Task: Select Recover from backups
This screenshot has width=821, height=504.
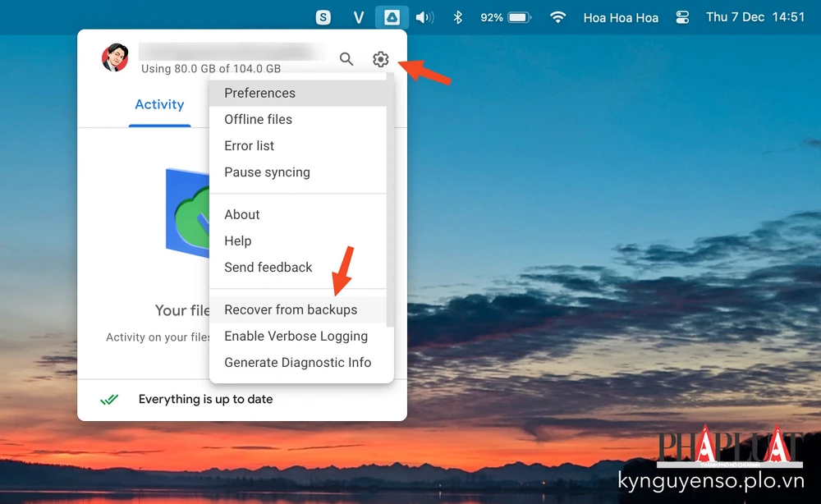Action: point(291,309)
